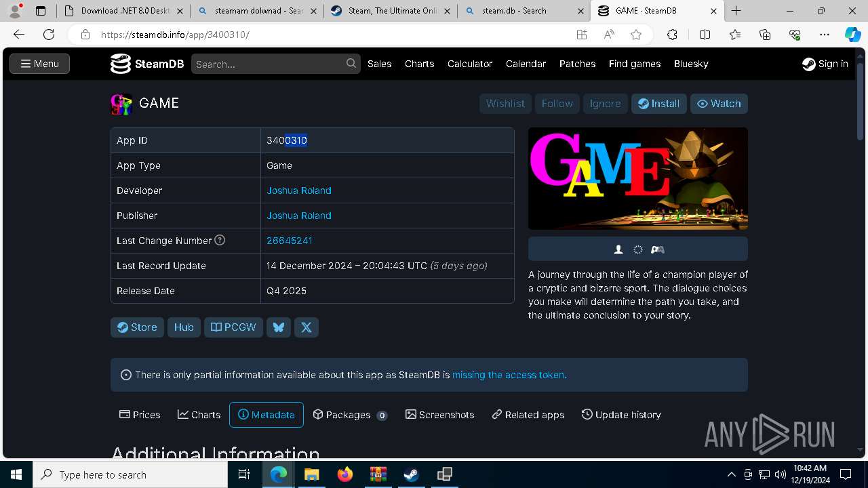Open Favorites list icon
This screenshot has height=488, width=868.
tap(735, 35)
